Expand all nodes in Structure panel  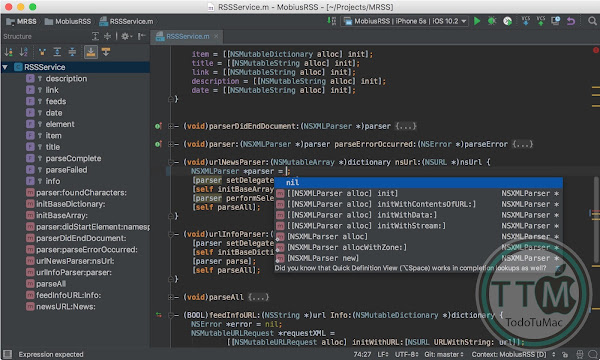click(x=95, y=36)
